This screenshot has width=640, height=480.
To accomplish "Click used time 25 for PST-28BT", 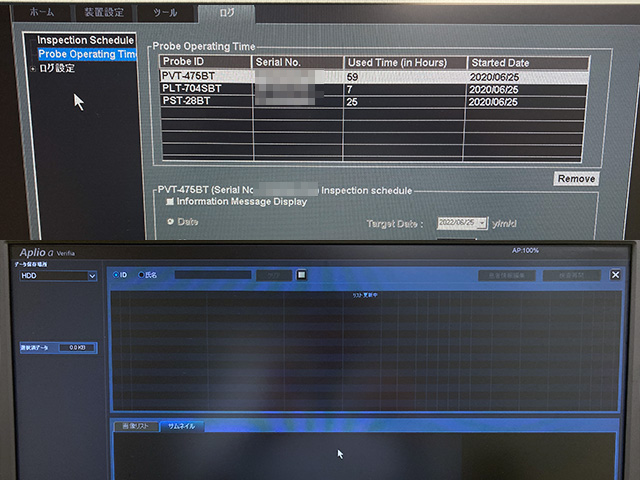I will [x=352, y=102].
